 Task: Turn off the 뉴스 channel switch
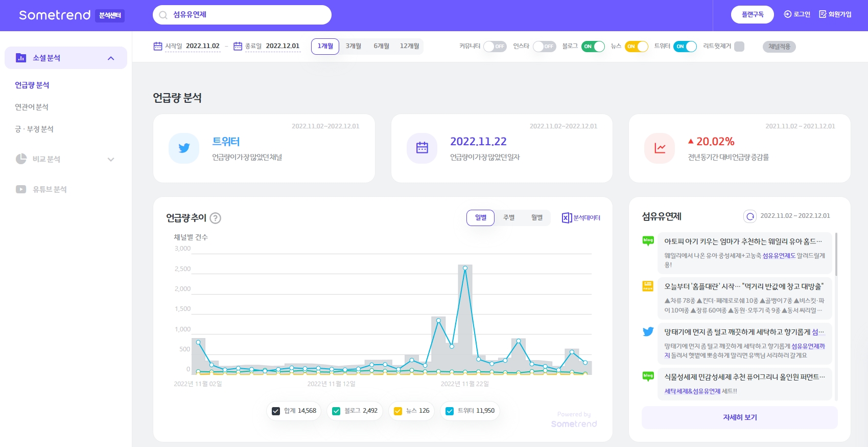637,47
